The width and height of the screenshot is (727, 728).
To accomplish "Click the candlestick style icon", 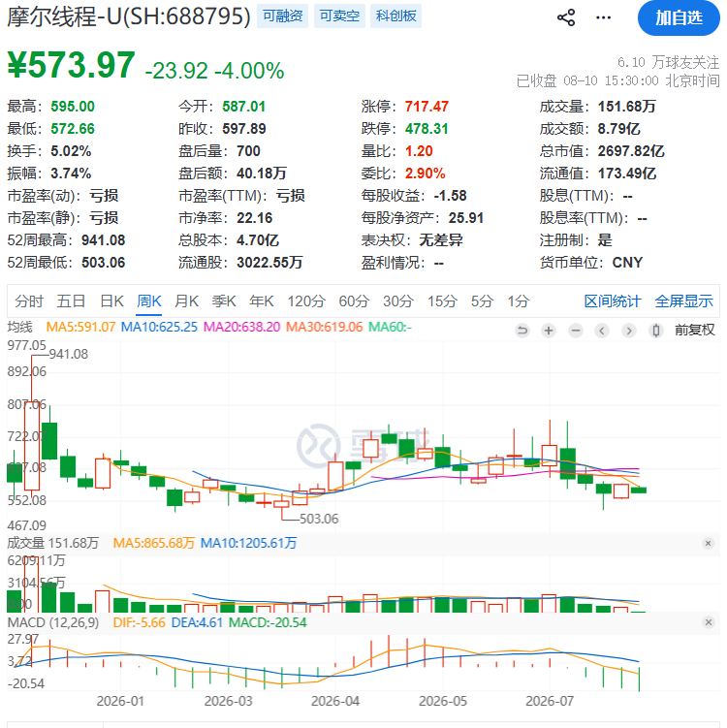I will [x=656, y=331].
